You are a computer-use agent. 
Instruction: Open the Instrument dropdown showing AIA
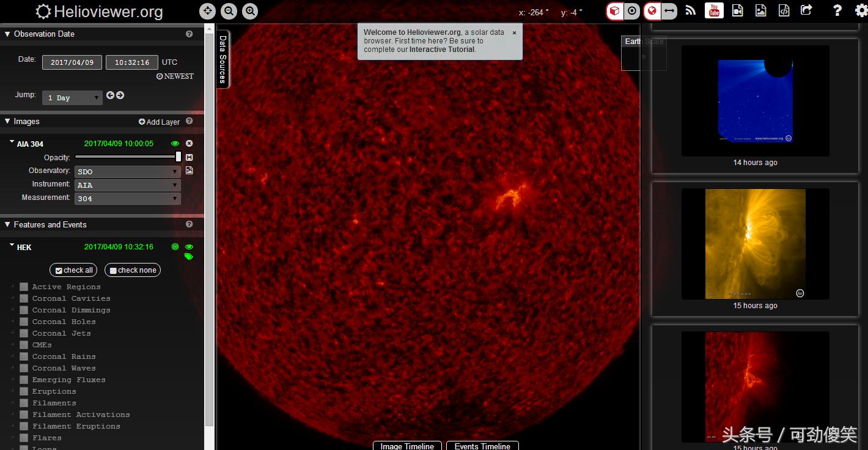tap(128, 185)
